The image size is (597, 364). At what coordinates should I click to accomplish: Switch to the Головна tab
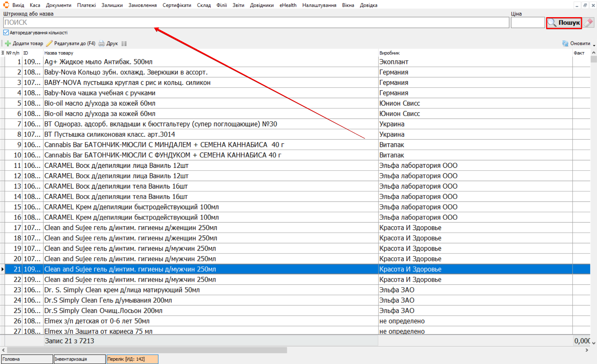click(27, 359)
